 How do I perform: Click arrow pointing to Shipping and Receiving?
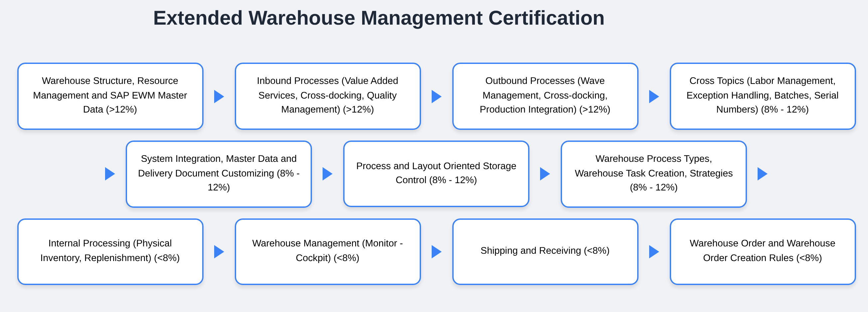[x=436, y=252]
